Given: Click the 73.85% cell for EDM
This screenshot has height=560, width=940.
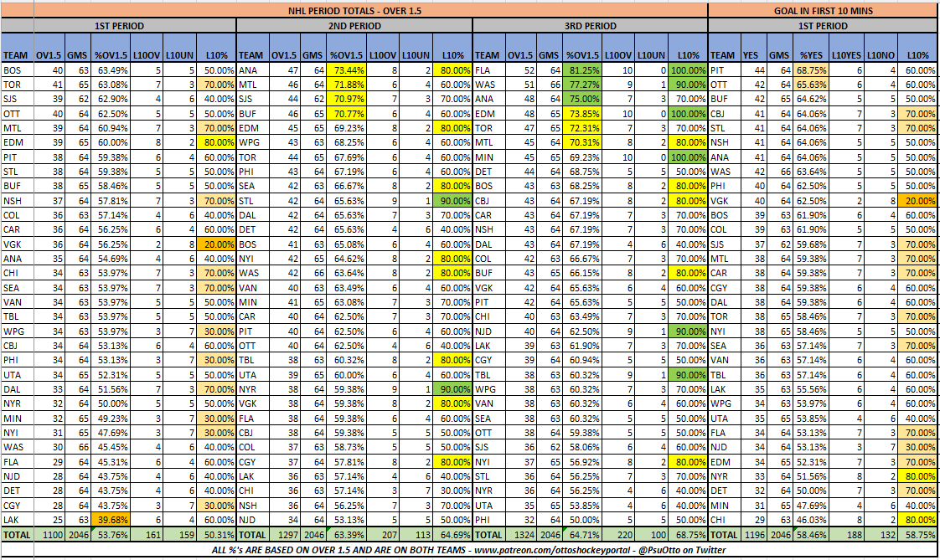Looking at the screenshot, I should (x=582, y=113).
